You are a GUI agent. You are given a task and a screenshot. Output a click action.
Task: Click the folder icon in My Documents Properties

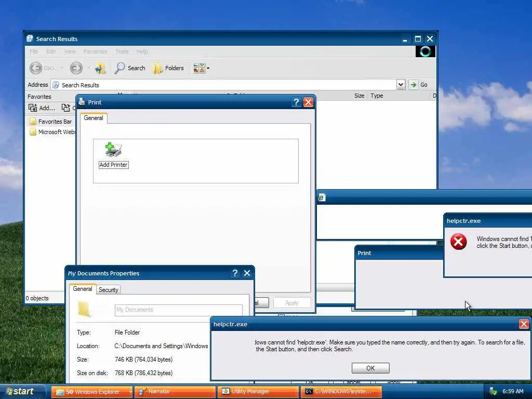coord(84,309)
